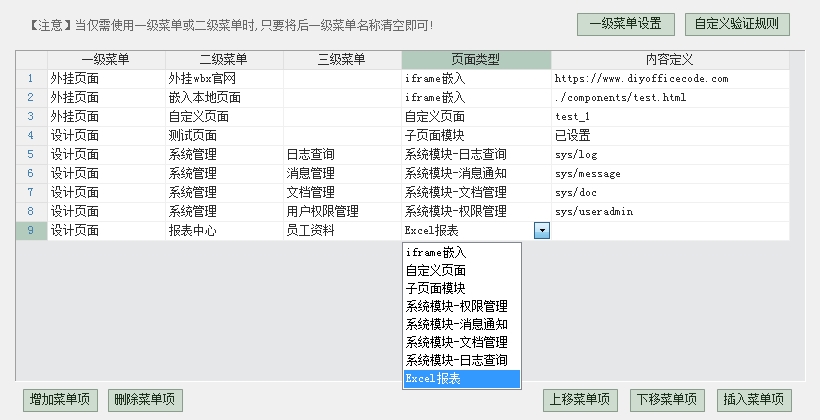Click the 页面类型 column header
Viewport: 820px width, 420px height.
coord(476,60)
